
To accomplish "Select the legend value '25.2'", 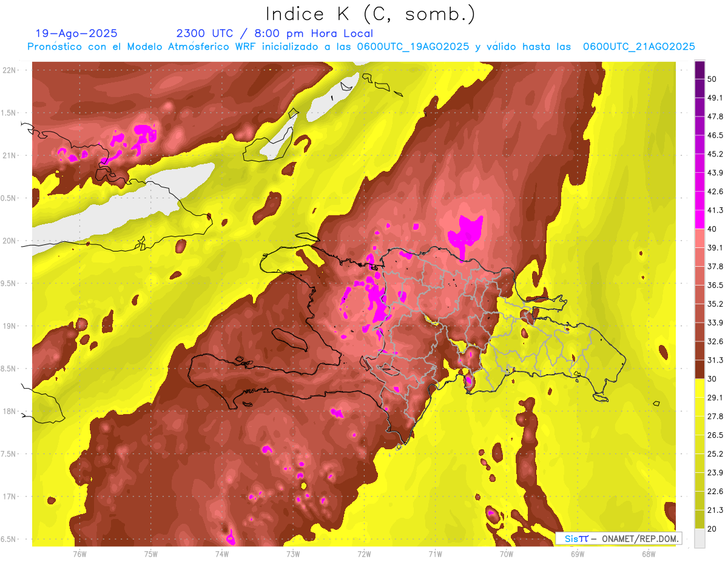I will click(715, 454).
